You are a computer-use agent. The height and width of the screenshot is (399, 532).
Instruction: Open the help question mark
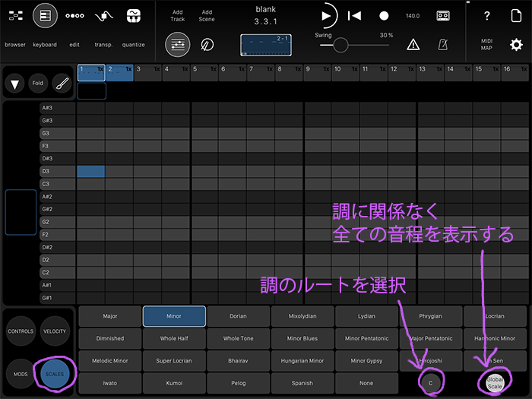click(x=487, y=16)
